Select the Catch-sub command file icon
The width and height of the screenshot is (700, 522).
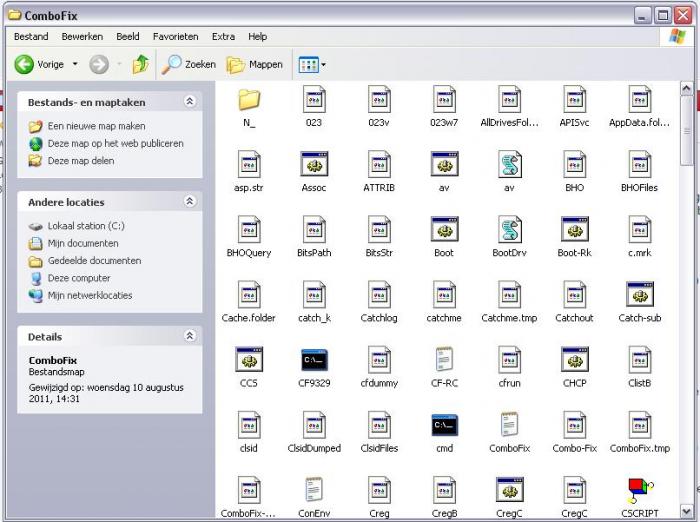click(x=640, y=294)
